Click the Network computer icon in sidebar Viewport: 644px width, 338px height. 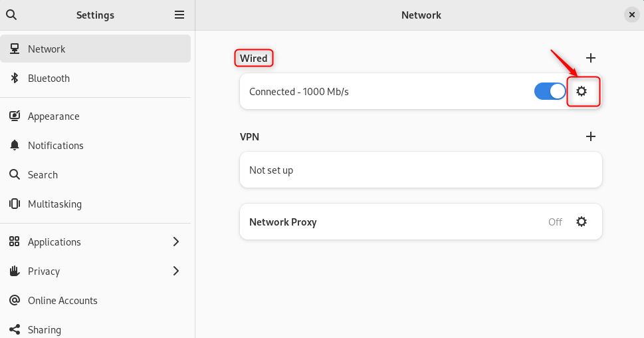(15, 49)
